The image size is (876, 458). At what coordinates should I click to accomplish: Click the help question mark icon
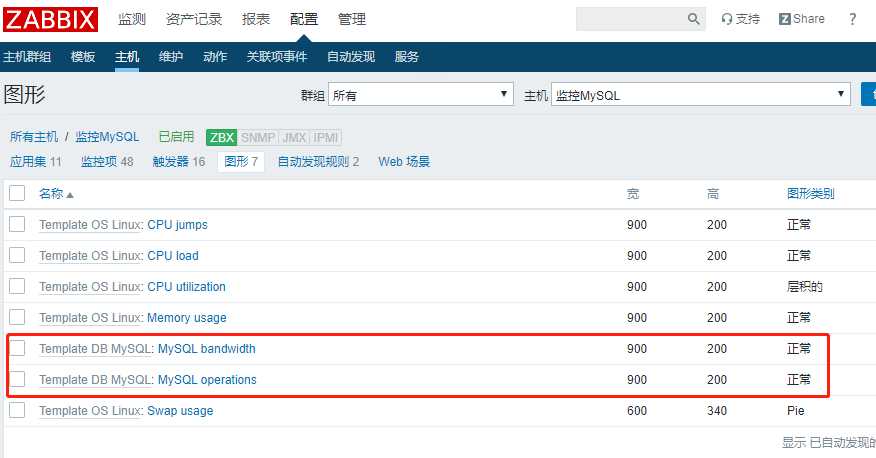[x=853, y=19]
